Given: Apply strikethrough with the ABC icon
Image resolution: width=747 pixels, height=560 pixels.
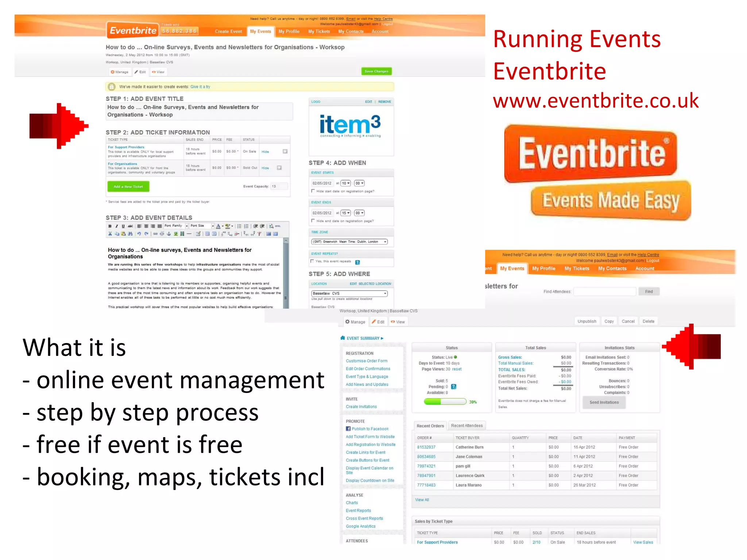Looking at the screenshot, I should (x=130, y=226).
